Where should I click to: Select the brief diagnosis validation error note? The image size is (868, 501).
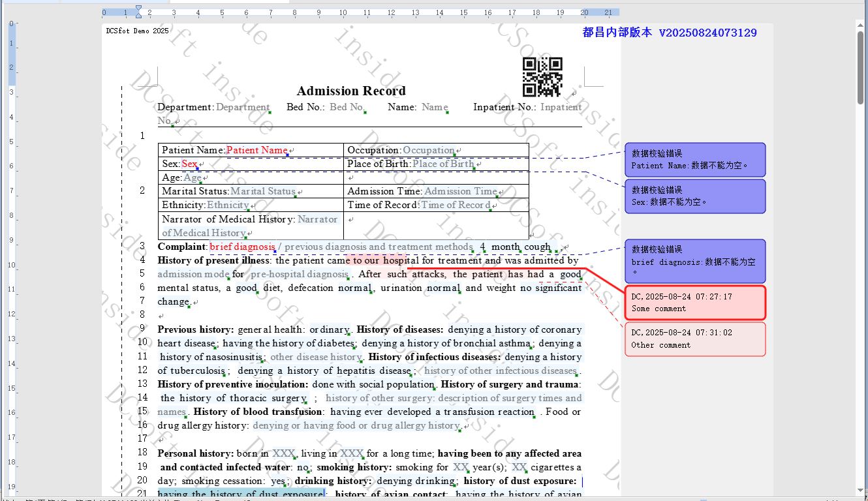click(695, 260)
